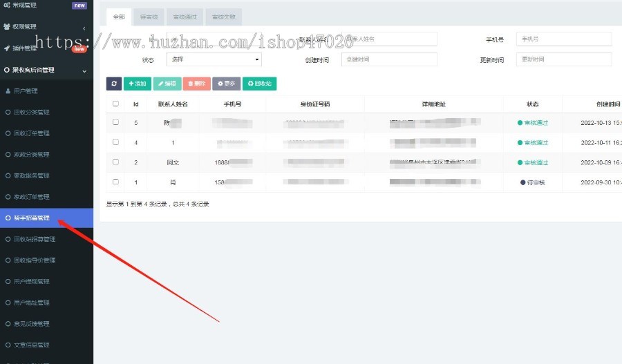Click the name cell 肖 in row 1
Viewport: 622px width, 364px height.
click(173, 182)
